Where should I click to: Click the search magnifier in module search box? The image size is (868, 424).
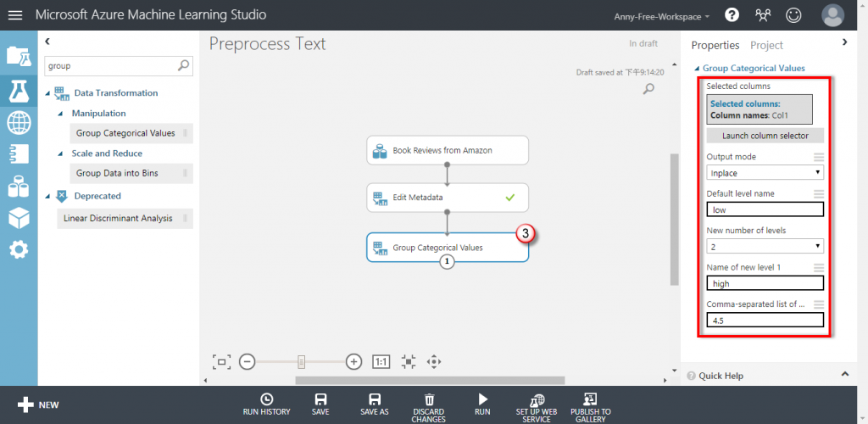[184, 65]
